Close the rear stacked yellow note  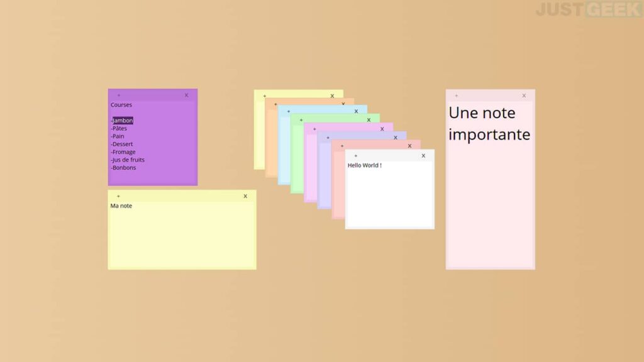click(332, 96)
